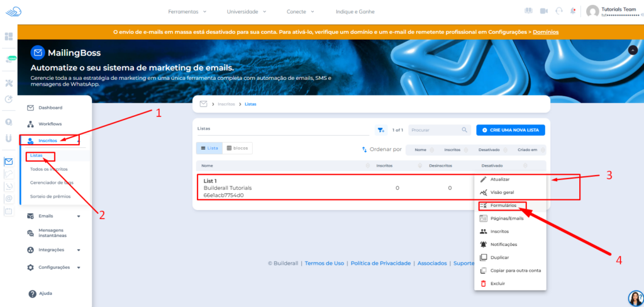Image resolution: width=644 pixels, height=307 pixels.
Task: Open the book icon in top bar
Action: (x=528, y=11)
